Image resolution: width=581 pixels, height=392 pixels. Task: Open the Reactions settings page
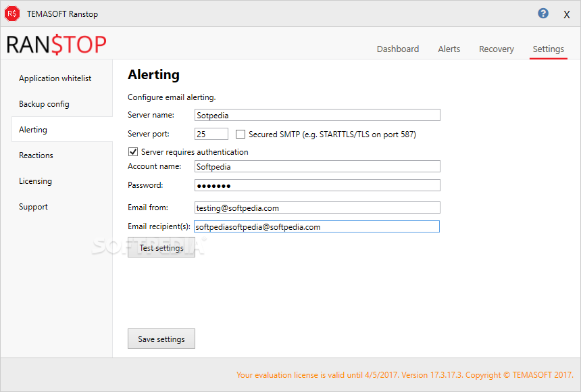(x=36, y=155)
